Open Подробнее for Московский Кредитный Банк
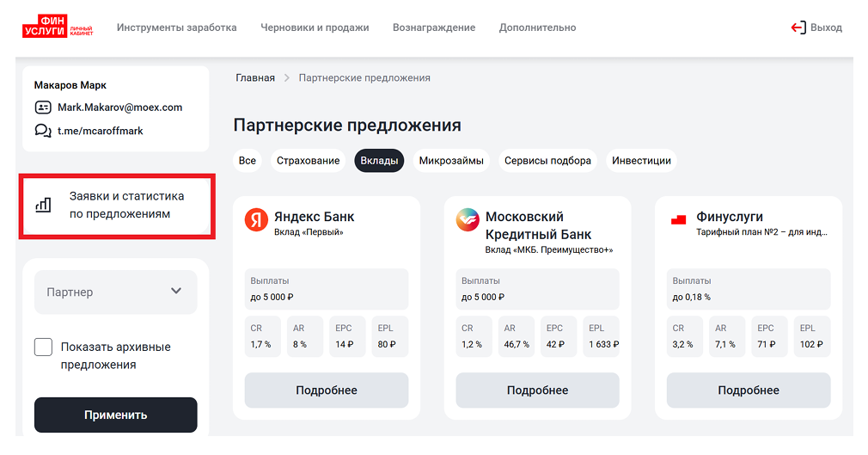This screenshot has height=455, width=868. point(537,390)
